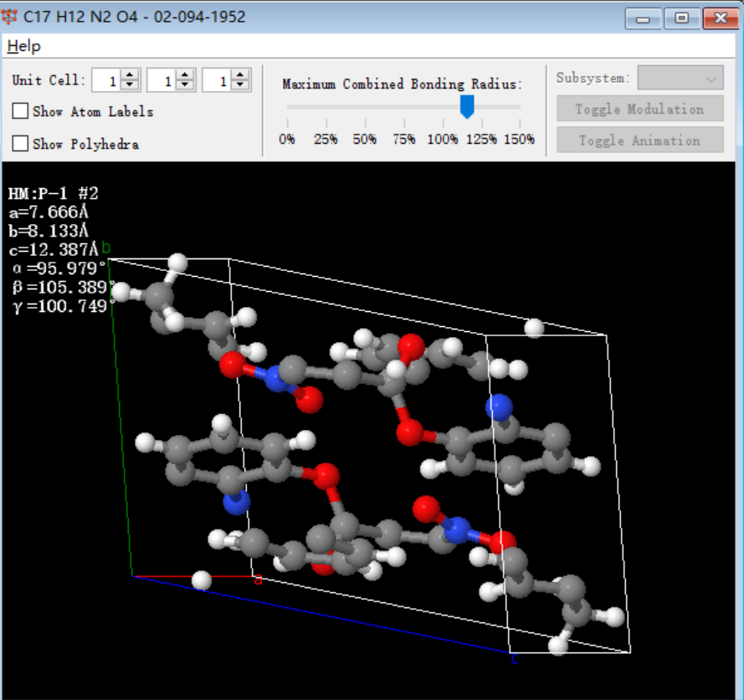Screen dimensions: 744x700
Task: Enable the Show Atom Labels checkbox
Action: [x=20, y=111]
